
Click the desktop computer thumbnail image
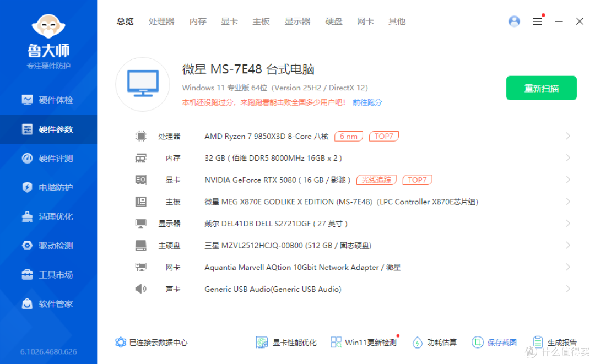(143, 84)
